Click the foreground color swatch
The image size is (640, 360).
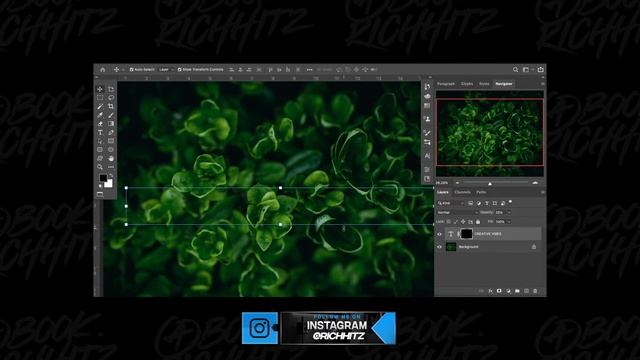coord(103,178)
